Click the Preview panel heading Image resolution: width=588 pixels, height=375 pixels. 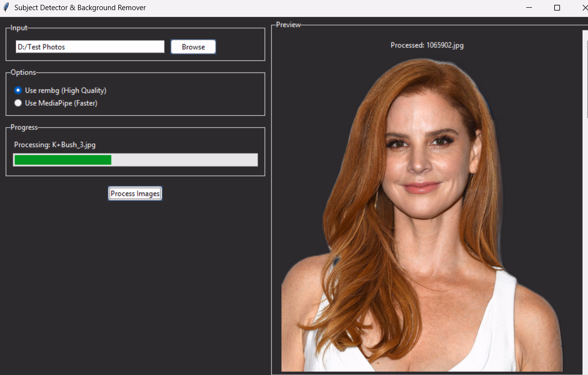tap(288, 25)
